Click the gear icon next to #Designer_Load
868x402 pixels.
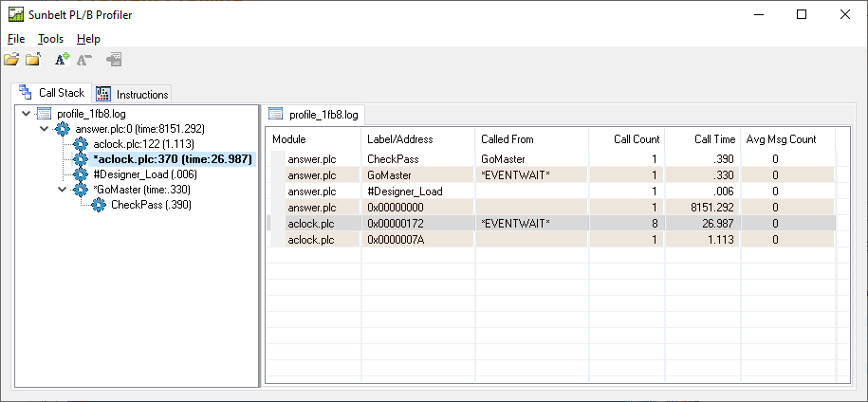81,174
